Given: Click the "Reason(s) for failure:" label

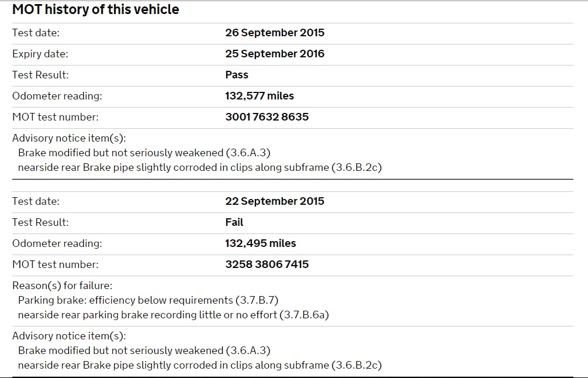Looking at the screenshot, I should tap(62, 286).
